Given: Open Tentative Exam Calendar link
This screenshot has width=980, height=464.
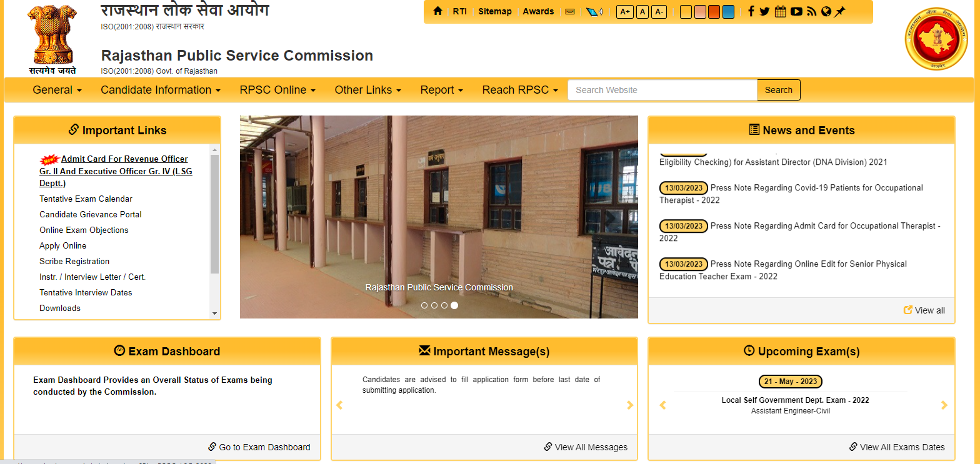Looking at the screenshot, I should pyautogui.click(x=86, y=199).
